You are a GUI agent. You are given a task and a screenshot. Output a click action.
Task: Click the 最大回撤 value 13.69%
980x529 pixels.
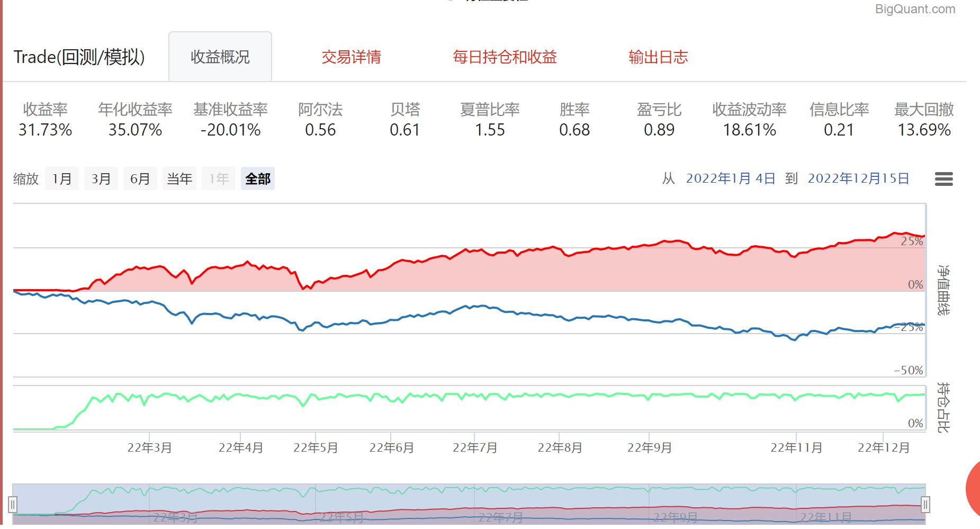(924, 130)
